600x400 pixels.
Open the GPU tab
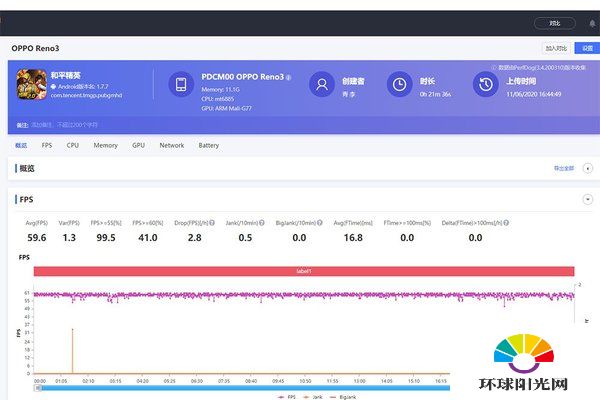pos(139,145)
